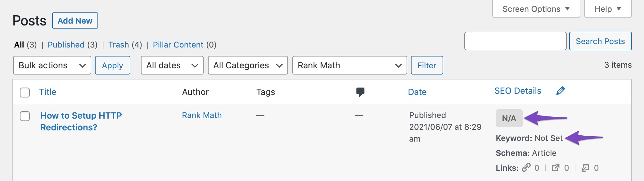This screenshot has width=644, height=181.
Task: Click the incoming links icon
Action: pos(585,168)
